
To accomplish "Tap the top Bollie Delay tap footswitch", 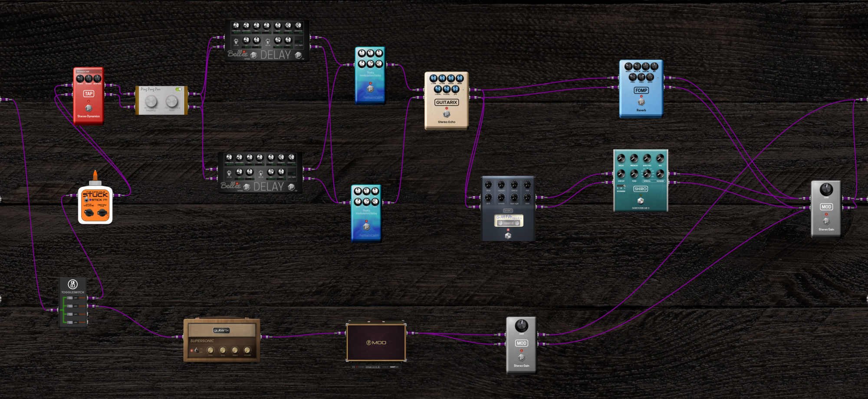I will (x=298, y=55).
